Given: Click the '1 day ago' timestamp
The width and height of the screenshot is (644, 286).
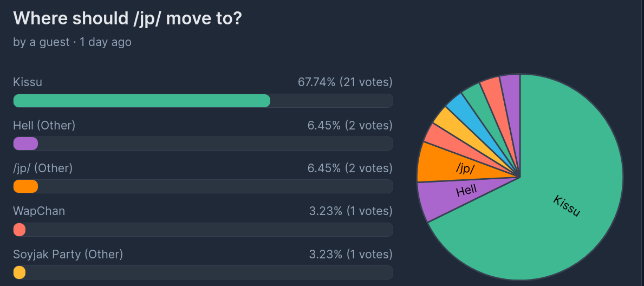Looking at the screenshot, I should [106, 42].
